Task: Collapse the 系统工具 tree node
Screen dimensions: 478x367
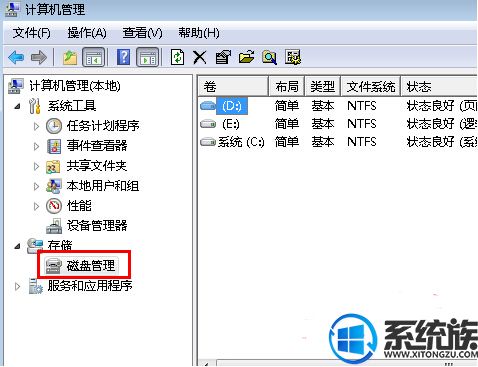Action: [x=18, y=106]
